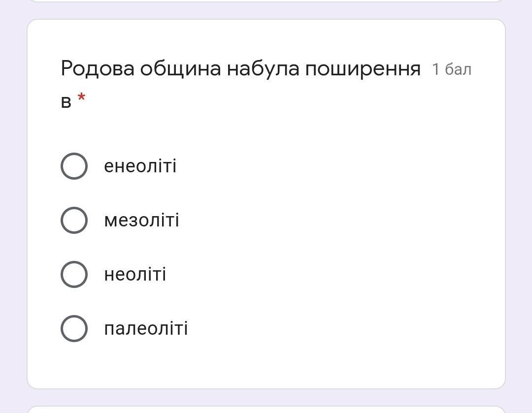
Task: Click the неоліті answer label text
Action: 135,274
